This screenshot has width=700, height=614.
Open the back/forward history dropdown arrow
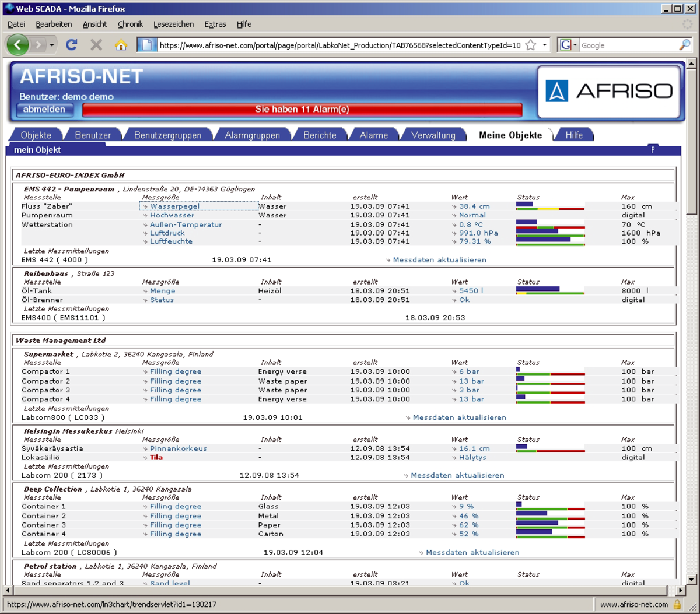click(x=52, y=45)
